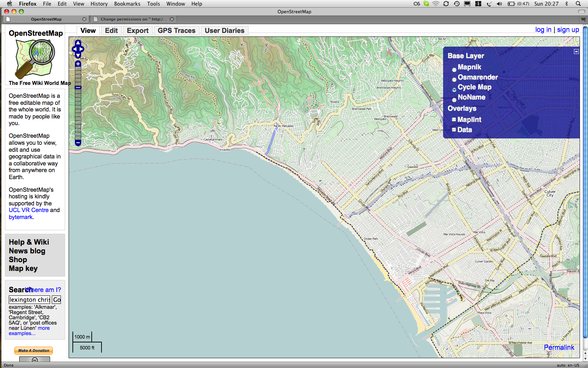
Task: Enable the Data overlay checkbox
Action: 454,130
